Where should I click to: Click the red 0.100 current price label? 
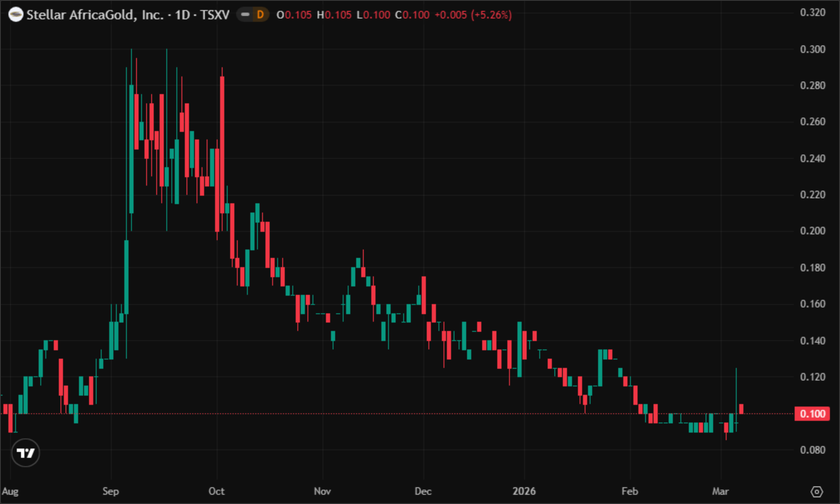coord(812,414)
